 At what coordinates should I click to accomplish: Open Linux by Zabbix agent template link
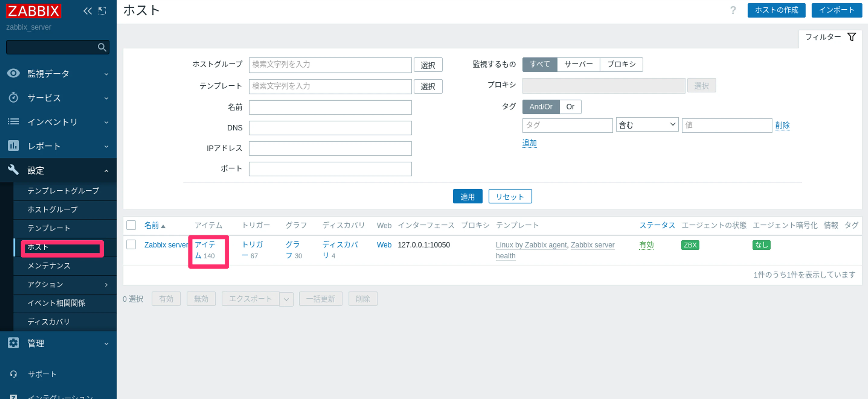[531, 245]
